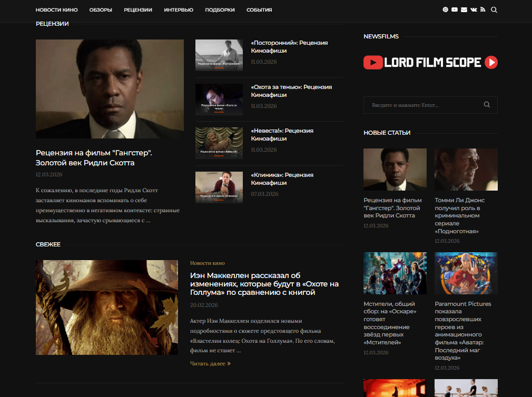Click LORD FILM SCOPE banner text

[x=432, y=62]
